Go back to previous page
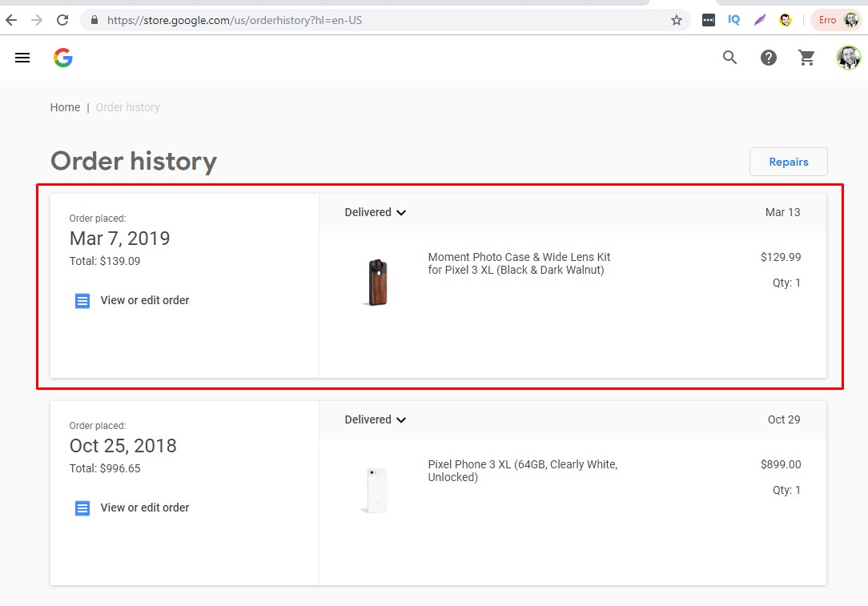This screenshot has height=606, width=868. [11, 21]
